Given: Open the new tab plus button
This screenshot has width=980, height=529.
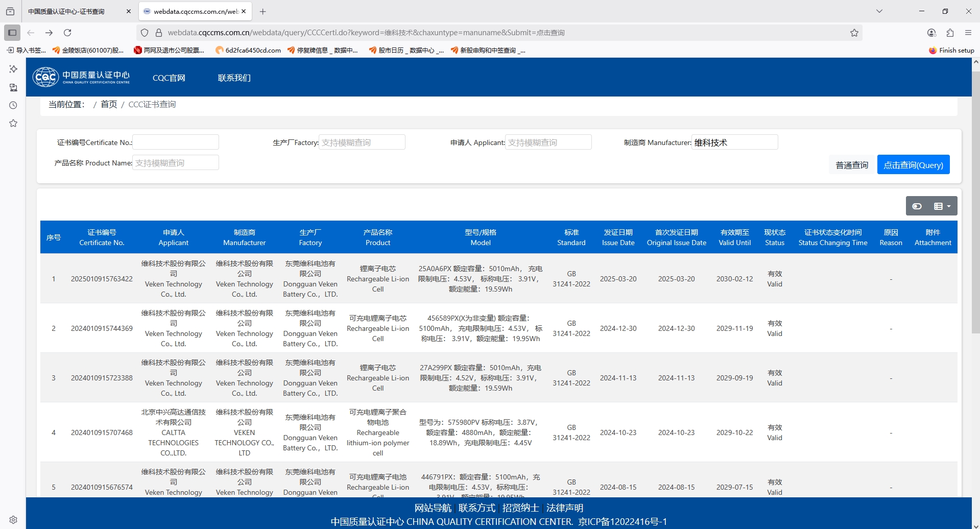Looking at the screenshot, I should pos(262,11).
